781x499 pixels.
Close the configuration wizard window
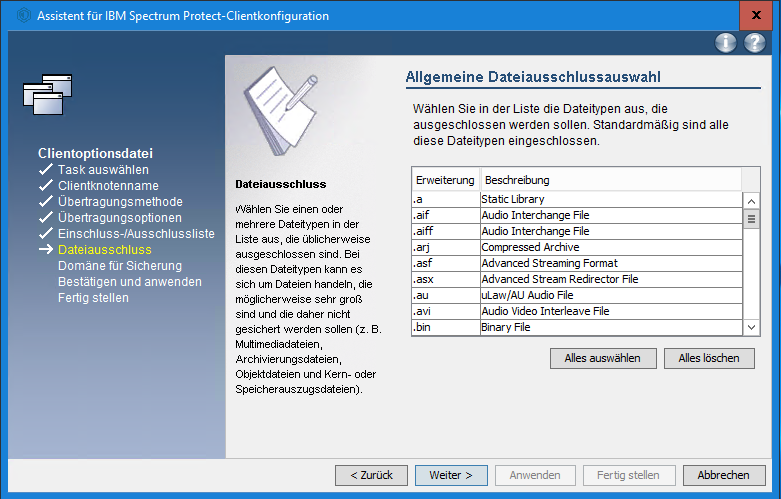tap(756, 16)
